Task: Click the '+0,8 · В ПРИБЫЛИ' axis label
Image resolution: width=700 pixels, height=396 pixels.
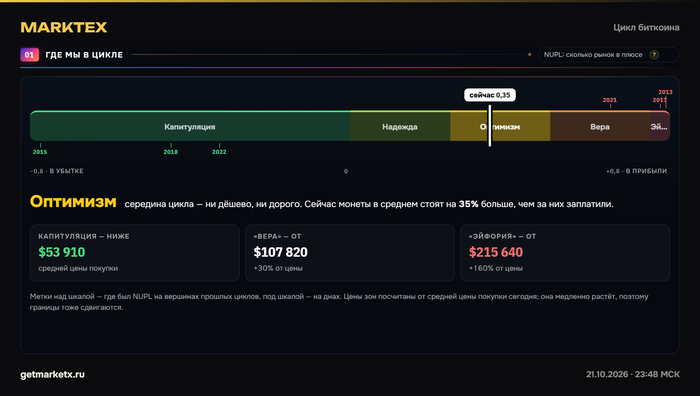Action: [x=636, y=171]
